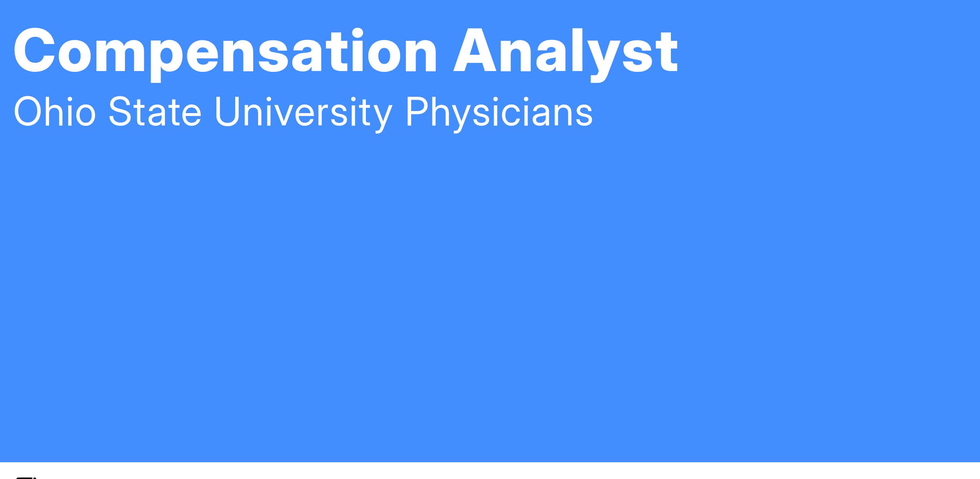This screenshot has width=980, height=479.
Task: Click the capital "S" starting "State"
Action: click(121, 112)
